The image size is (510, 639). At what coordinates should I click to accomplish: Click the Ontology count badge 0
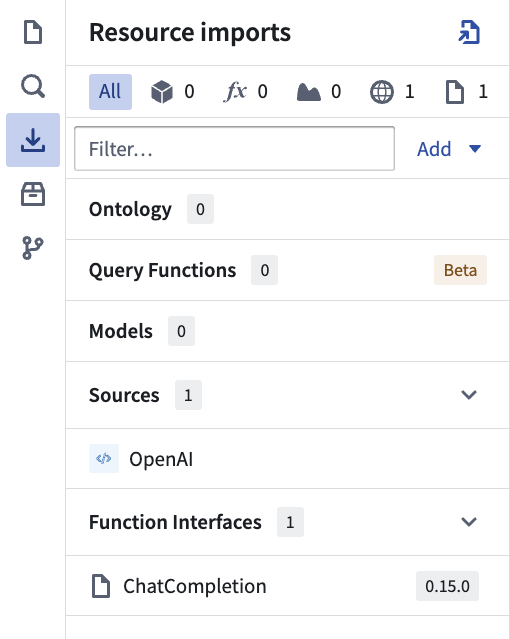point(200,209)
